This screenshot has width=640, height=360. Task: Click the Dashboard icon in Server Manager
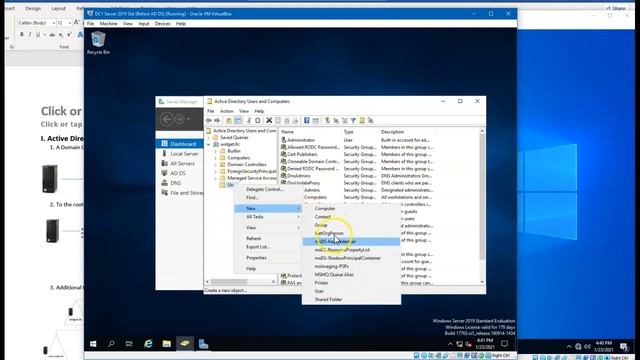coord(164,144)
